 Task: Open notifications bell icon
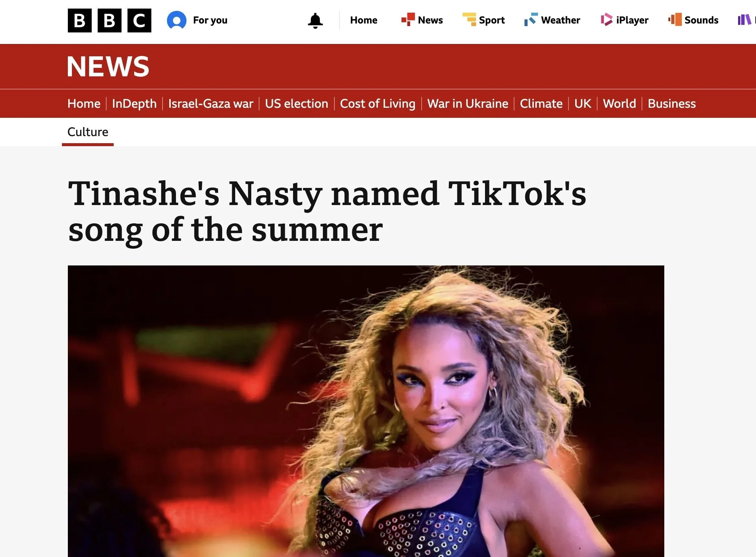(315, 21)
